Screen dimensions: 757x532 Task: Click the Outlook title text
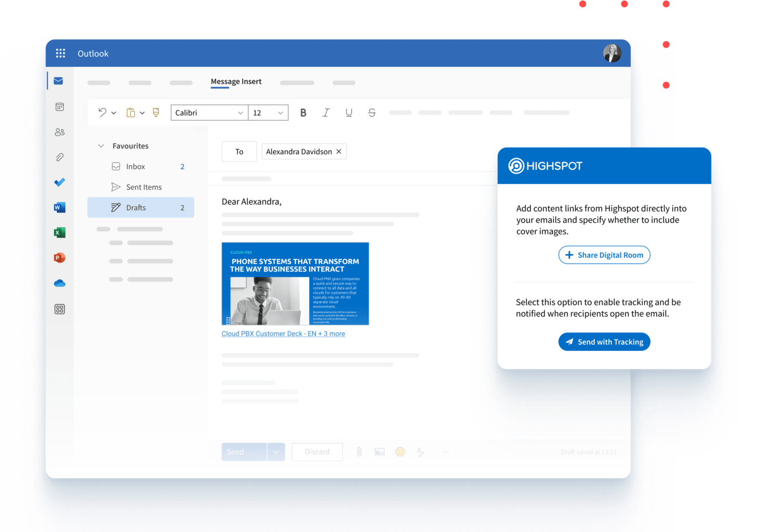tap(93, 53)
